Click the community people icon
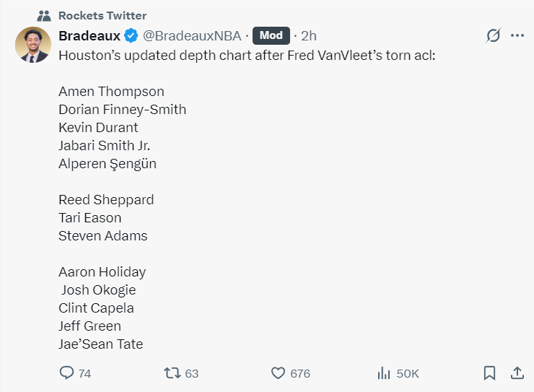Screen dimensions: 534x392 (x=44, y=15)
